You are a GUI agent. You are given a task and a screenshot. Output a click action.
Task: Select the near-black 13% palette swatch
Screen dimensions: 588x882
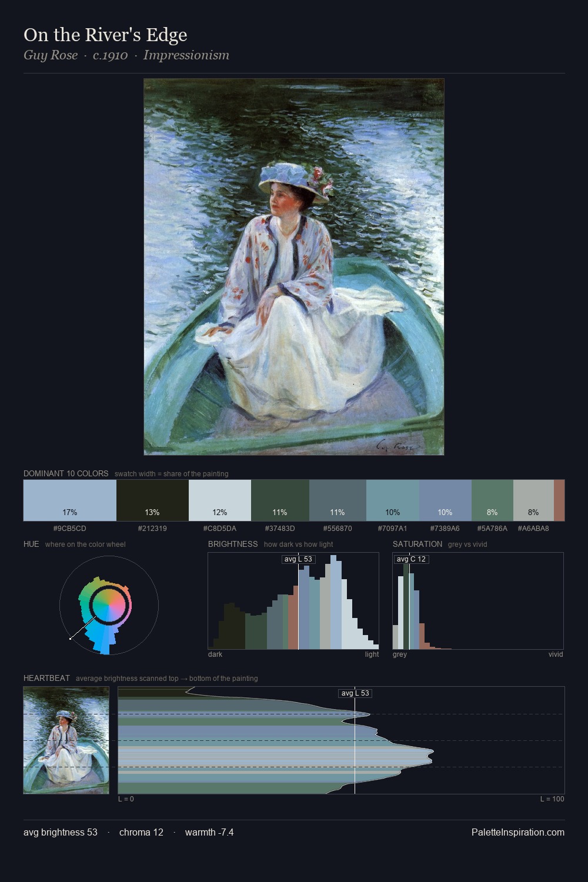152,500
